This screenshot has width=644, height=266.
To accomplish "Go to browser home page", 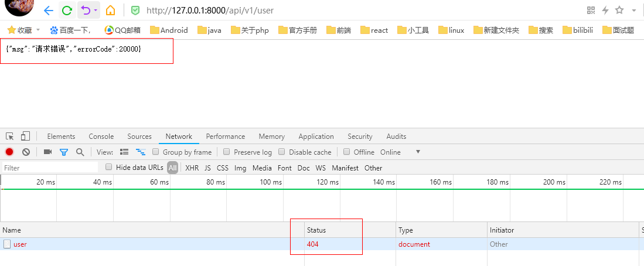I will (x=110, y=10).
